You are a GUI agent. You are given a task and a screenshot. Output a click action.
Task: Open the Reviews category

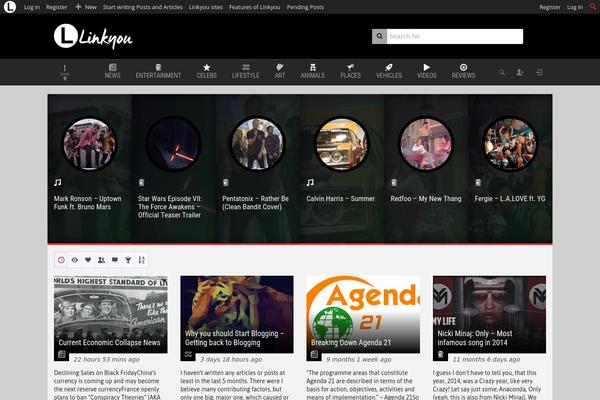(463, 72)
